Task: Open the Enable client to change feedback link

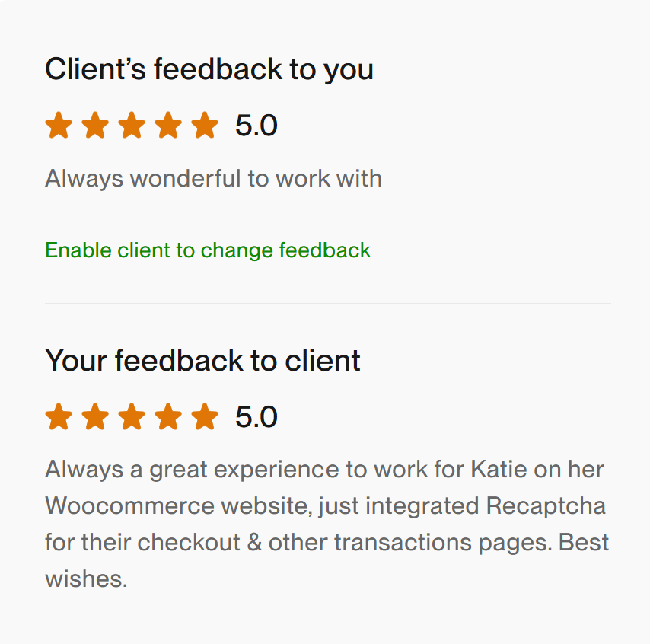Action: (x=208, y=250)
